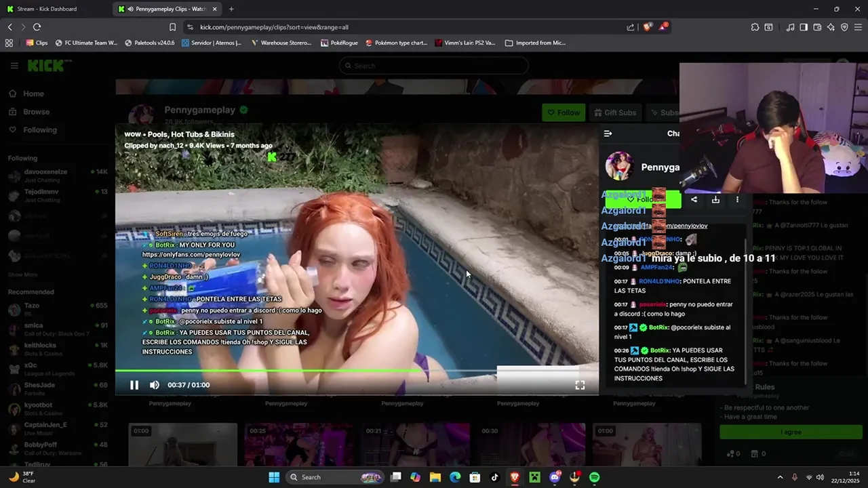The width and height of the screenshot is (868, 488).
Task: Open bookmarks apps grid icon
Action: (9, 43)
